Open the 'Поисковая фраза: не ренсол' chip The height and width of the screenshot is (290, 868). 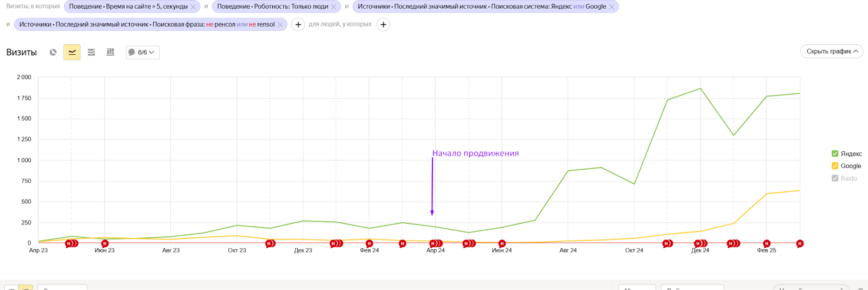click(147, 24)
